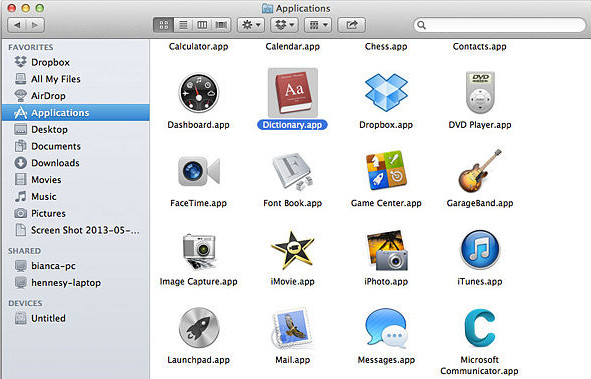Connect to hennesy-laptop shared computer

(75, 283)
